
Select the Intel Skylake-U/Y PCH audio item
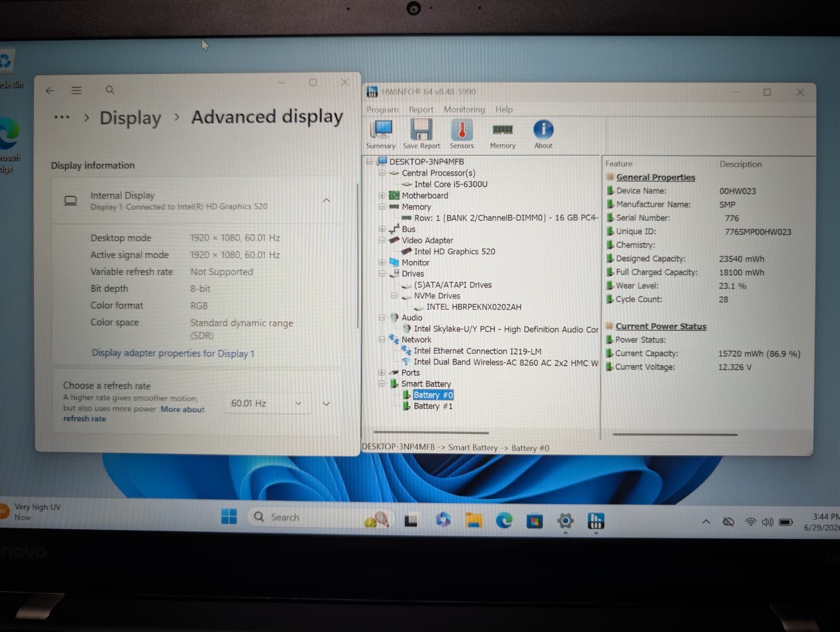[x=505, y=329]
